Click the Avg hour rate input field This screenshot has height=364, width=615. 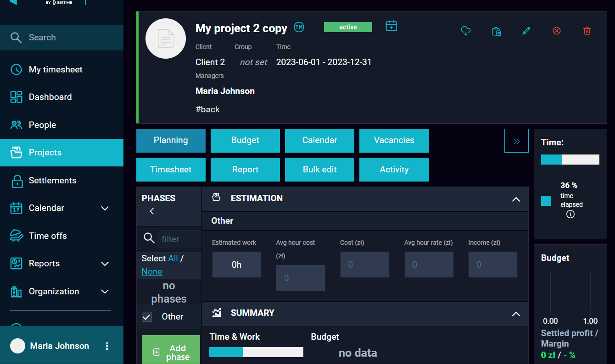point(429,265)
